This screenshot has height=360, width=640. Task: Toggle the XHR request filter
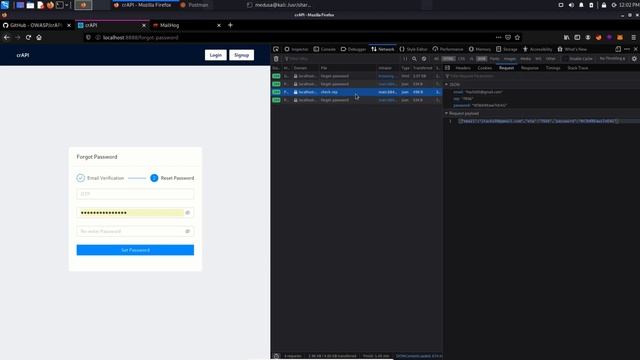[x=482, y=59]
